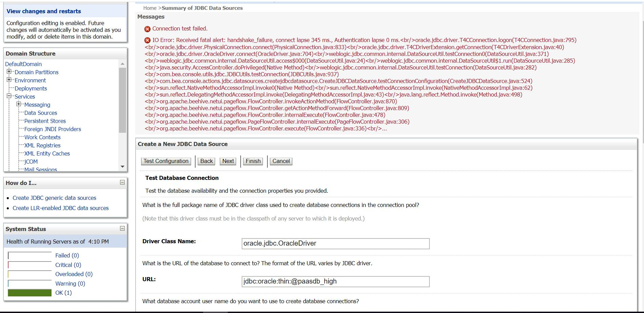Open Deployments in Domain Structure

(x=31, y=88)
